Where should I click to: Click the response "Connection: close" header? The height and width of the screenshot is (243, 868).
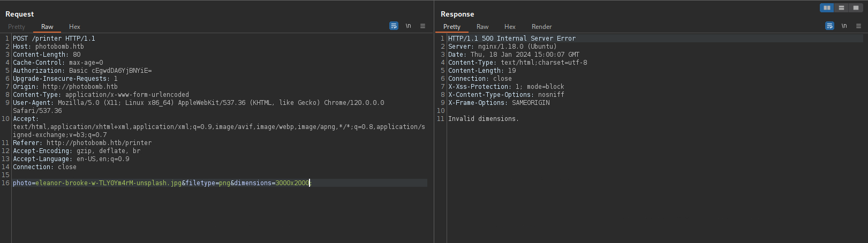click(x=480, y=79)
